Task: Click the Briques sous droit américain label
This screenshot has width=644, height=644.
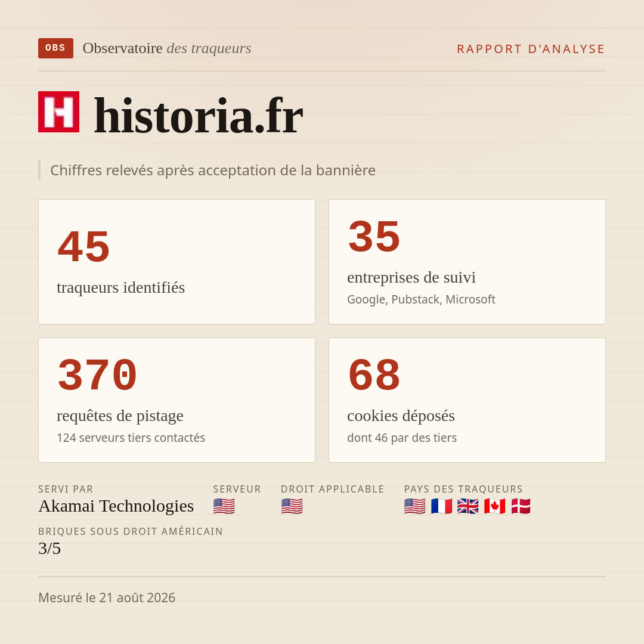Action: [131, 531]
